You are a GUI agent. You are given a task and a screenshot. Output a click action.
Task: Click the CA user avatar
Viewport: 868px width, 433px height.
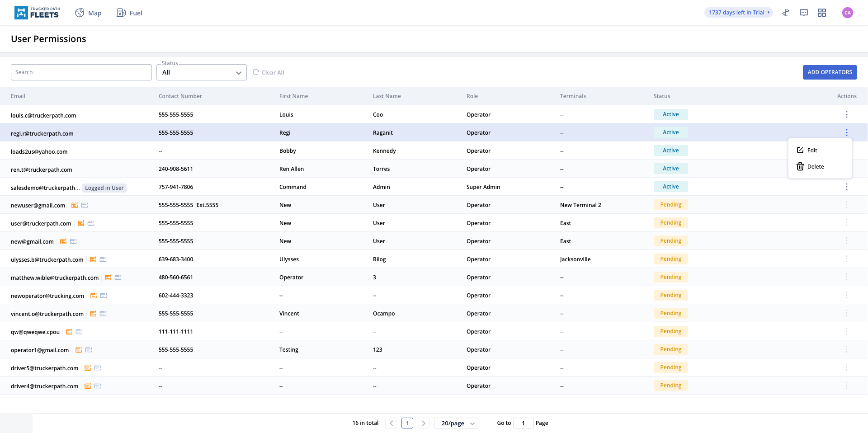point(848,13)
